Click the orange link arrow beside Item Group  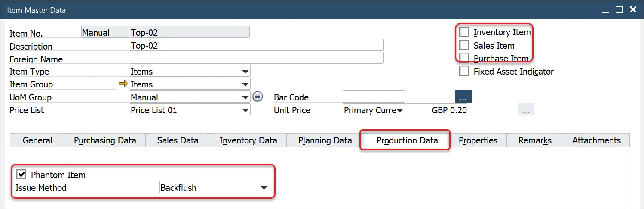pos(123,84)
